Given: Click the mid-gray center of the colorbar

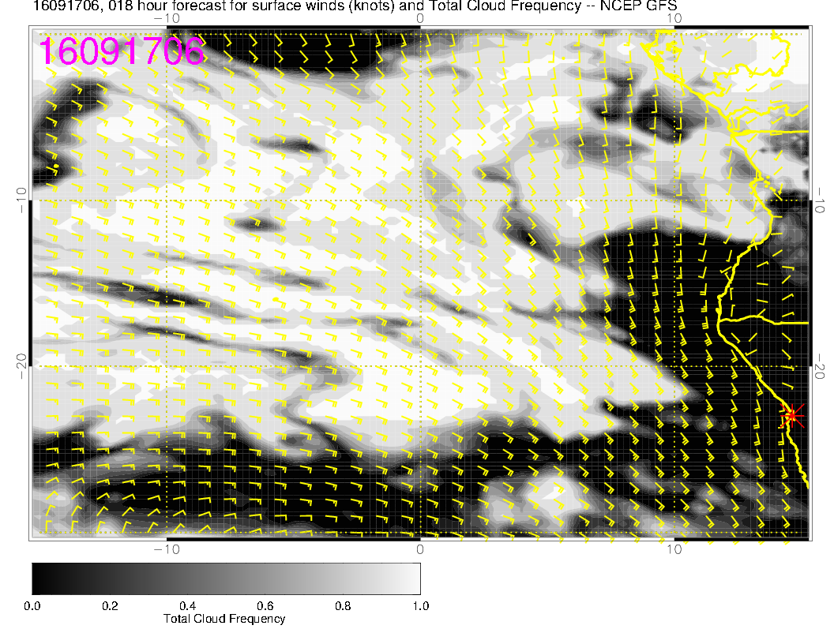Looking at the screenshot, I should tap(226, 578).
